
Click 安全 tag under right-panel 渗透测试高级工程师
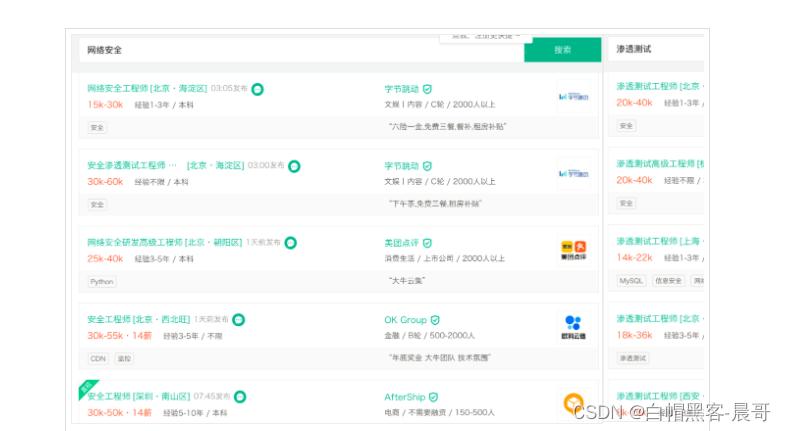click(626, 203)
